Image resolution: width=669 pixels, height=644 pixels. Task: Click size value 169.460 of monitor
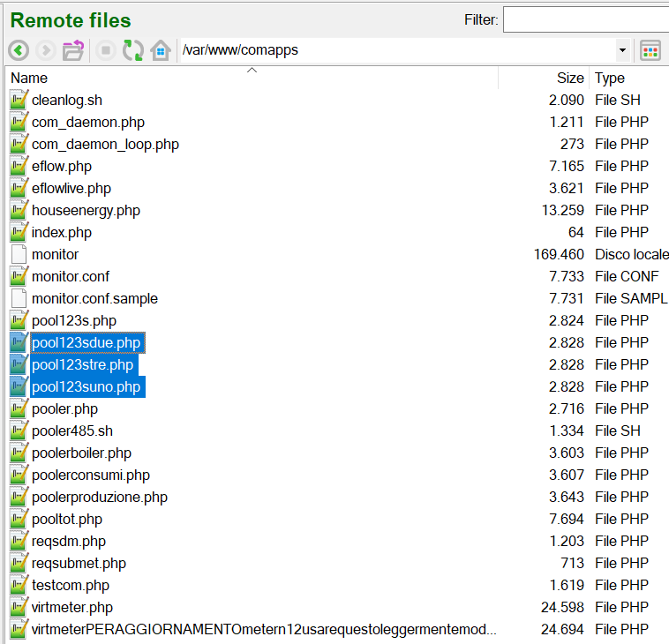(559, 255)
